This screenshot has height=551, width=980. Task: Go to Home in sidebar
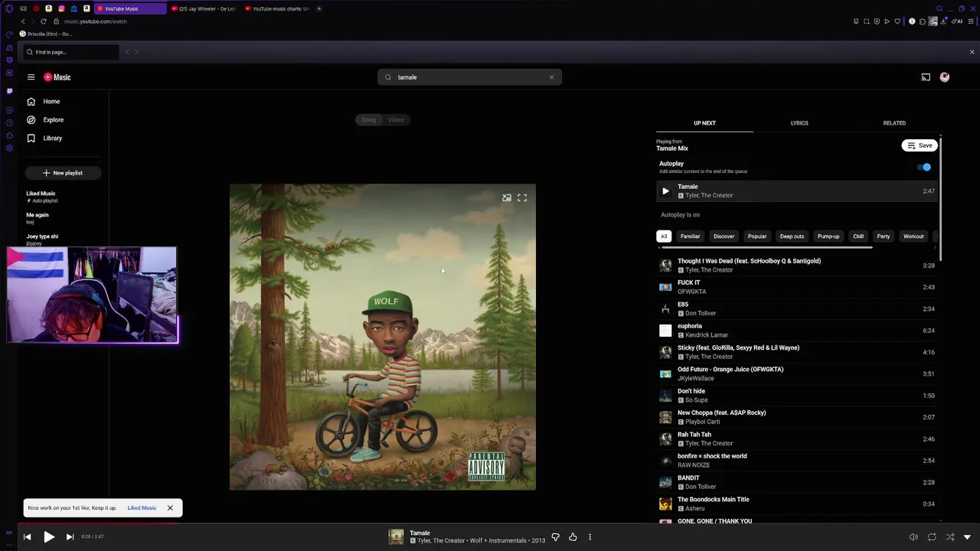51,102
